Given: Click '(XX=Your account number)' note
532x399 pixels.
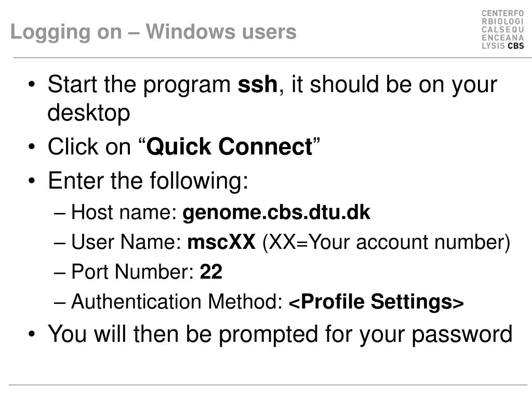Looking at the screenshot, I should coord(386,242).
